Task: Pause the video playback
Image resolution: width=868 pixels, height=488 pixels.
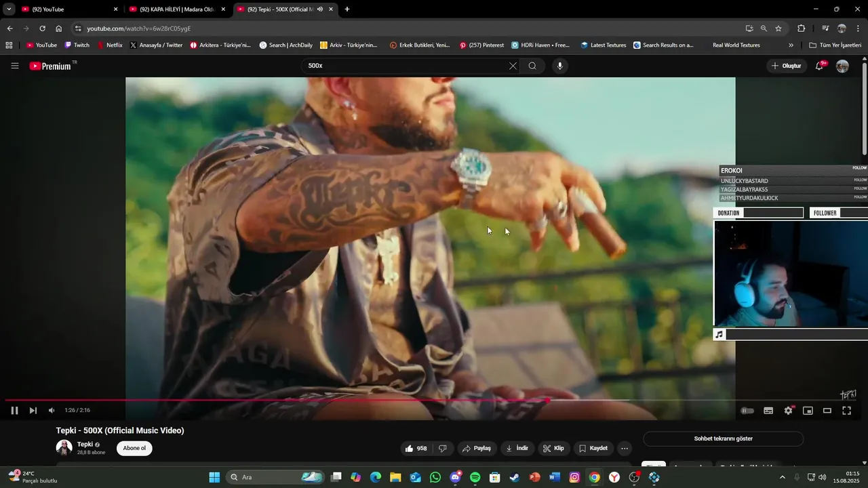Action: coord(14,410)
